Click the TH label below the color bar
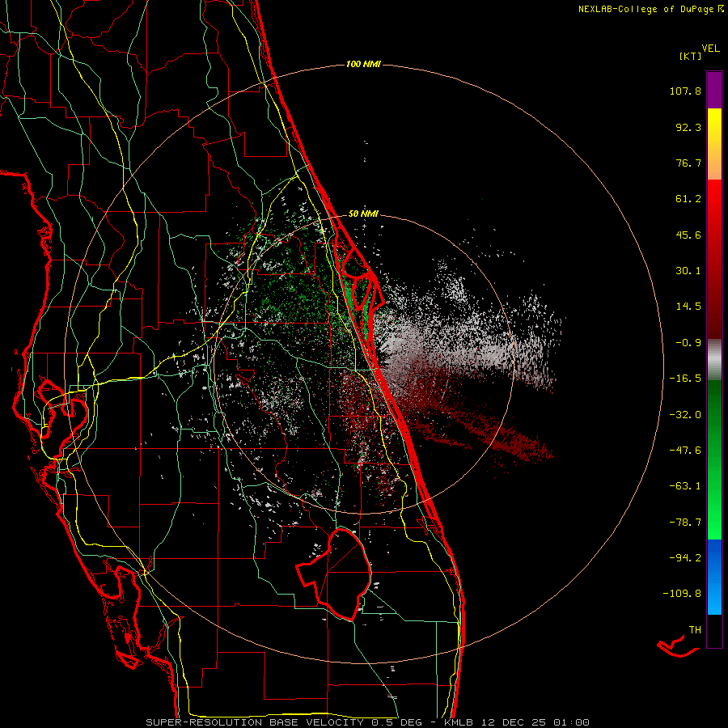 point(695,630)
